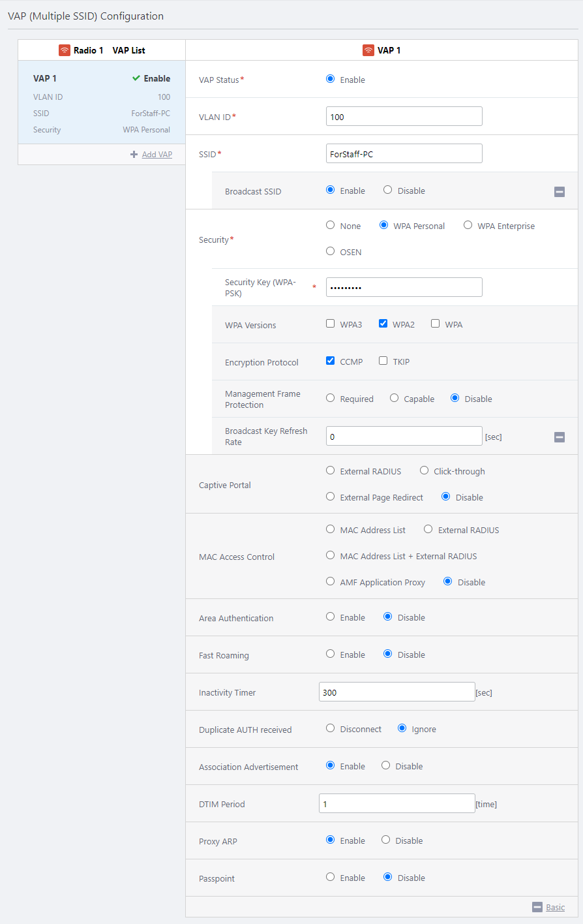Focus the Inactivity Timer input field
The height and width of the screenshot is (924, 583).
click(396, 692)
